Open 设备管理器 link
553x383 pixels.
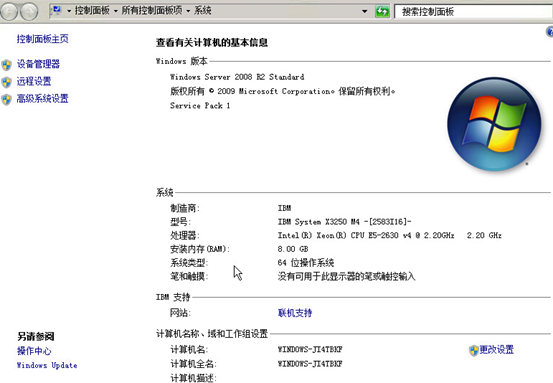[38, 64]
